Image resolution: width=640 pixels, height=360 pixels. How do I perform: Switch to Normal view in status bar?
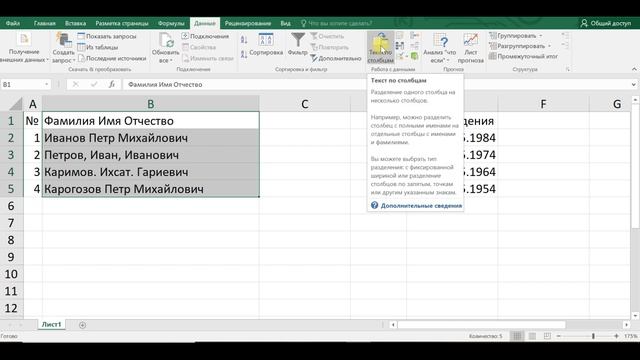(517, 336)
